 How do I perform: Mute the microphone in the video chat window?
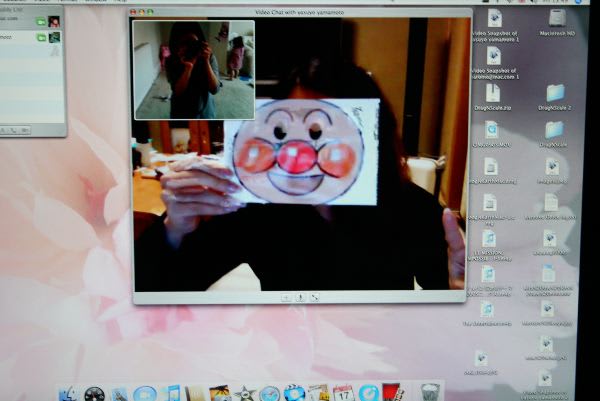click(300, 297)
